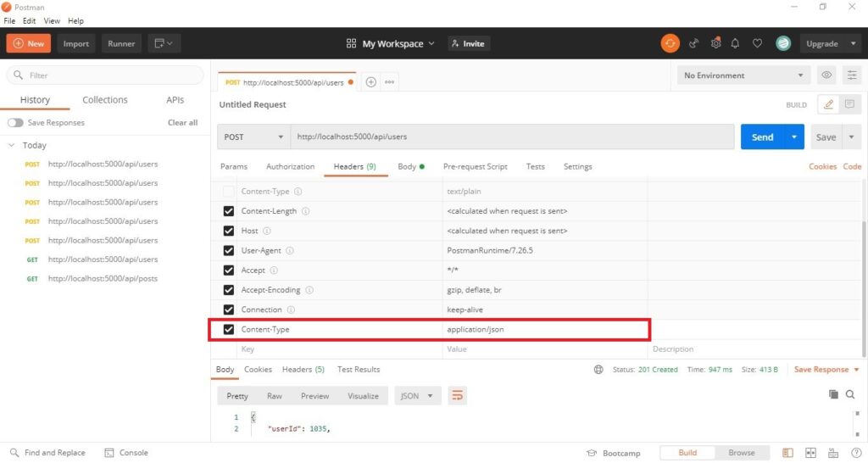
Task: Open the settings gear icon
Action: coord(715,43)
